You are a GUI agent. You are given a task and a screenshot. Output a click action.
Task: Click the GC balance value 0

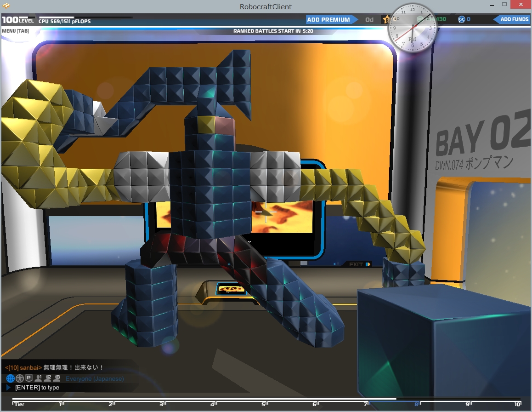tap(469, 19)
